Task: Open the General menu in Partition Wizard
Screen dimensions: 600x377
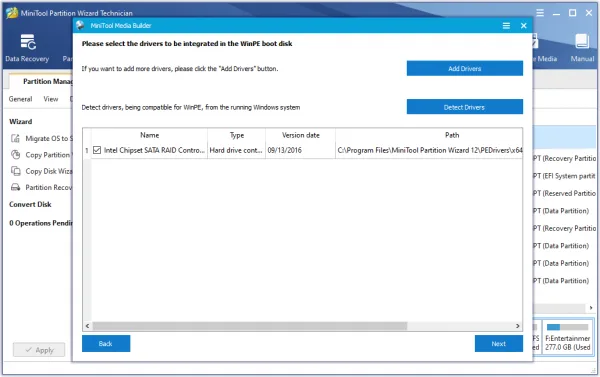Action: point(20,99)
